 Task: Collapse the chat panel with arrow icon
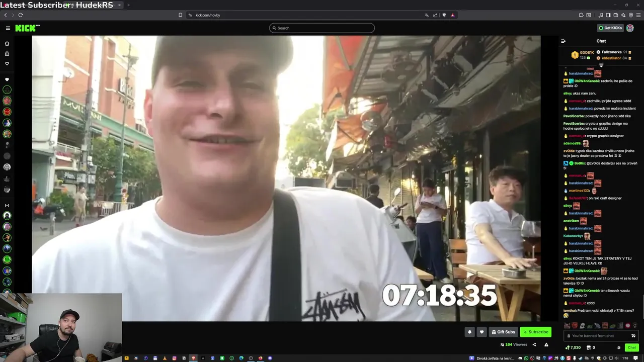click(x=563, y=41)
